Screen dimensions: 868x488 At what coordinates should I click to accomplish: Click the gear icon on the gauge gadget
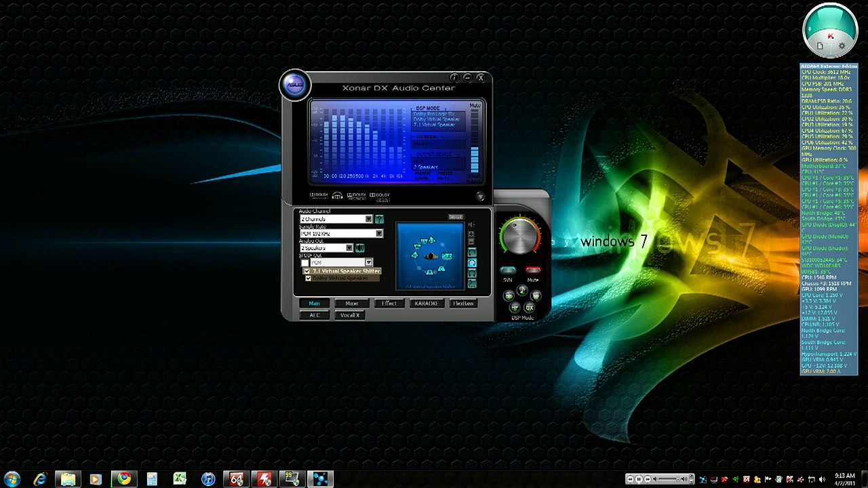tap(842, 46)
